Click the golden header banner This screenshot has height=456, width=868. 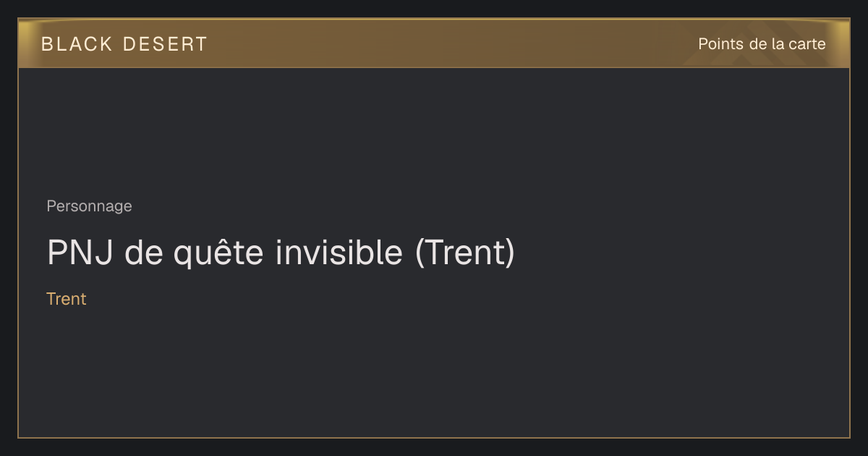point(434,43)
